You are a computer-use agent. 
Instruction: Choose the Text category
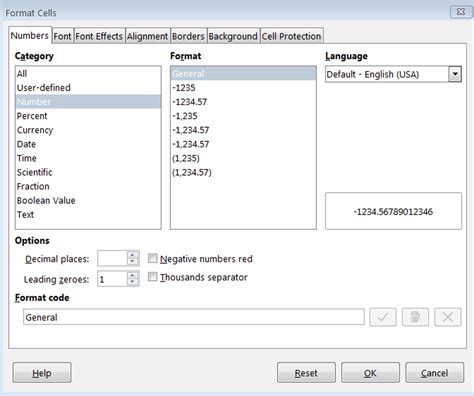click(88, 214)
